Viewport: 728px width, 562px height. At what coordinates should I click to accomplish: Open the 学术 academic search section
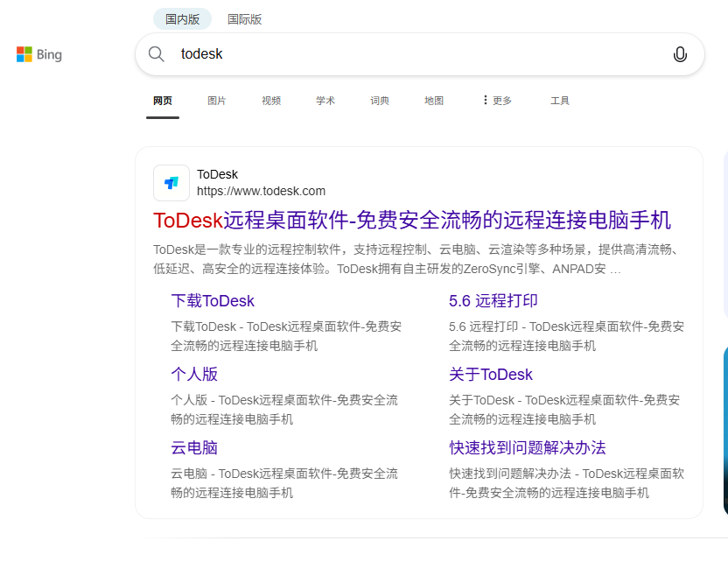pyautogui.click(x=325, y=100)
